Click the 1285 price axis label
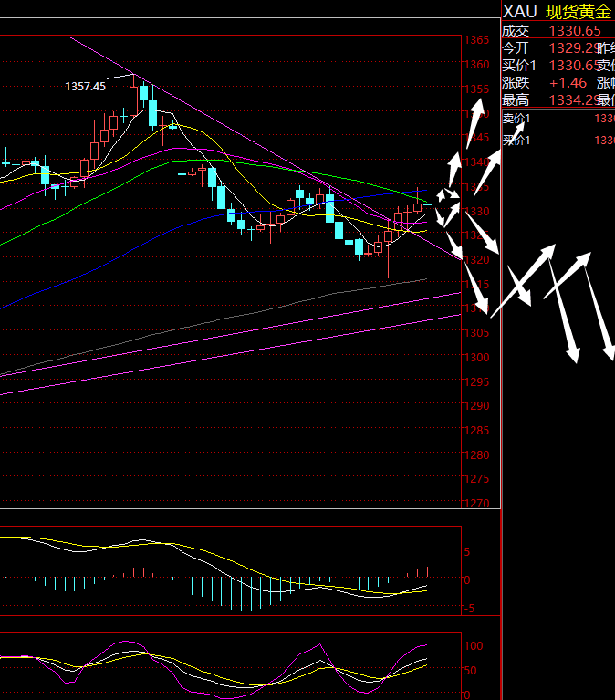 (x=476, y=431)
